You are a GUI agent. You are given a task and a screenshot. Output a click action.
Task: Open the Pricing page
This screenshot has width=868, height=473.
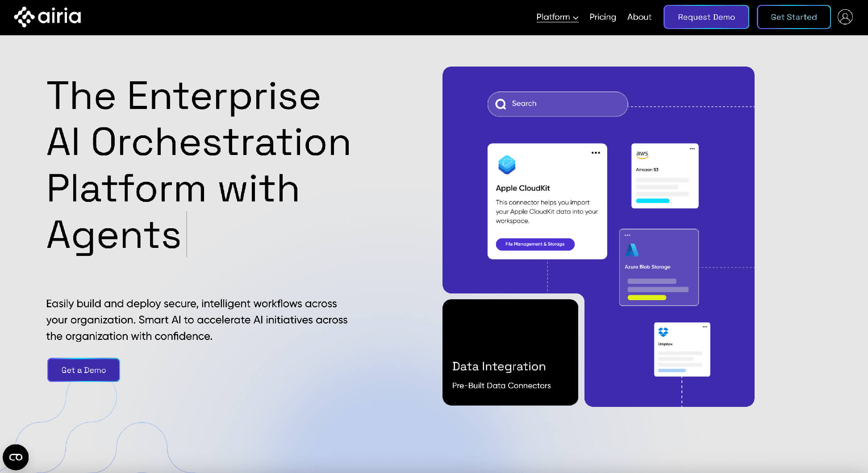point(602,17)
